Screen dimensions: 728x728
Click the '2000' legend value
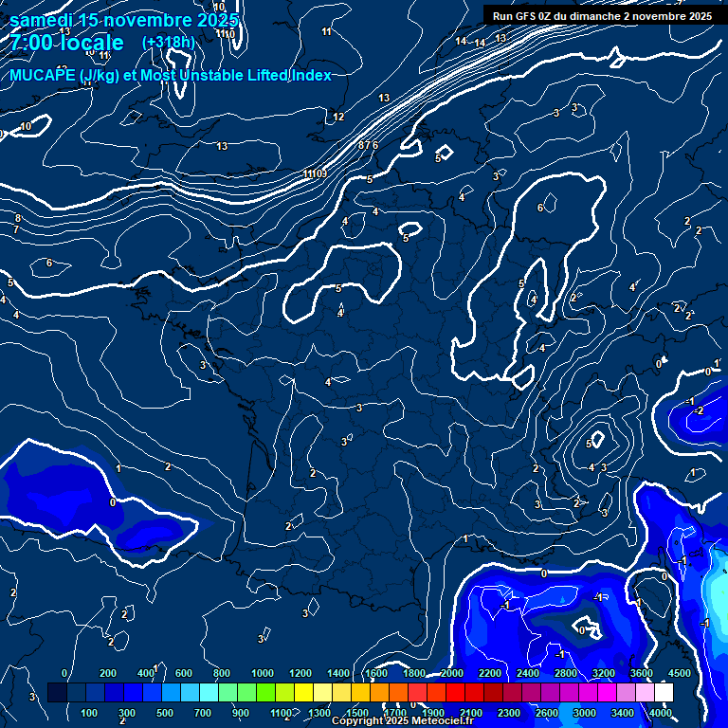click(x=452, y=673)
